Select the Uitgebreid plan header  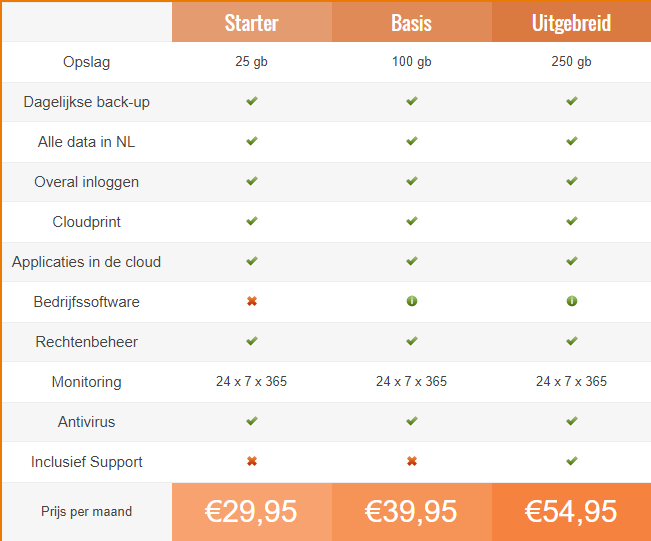[571, 22]
